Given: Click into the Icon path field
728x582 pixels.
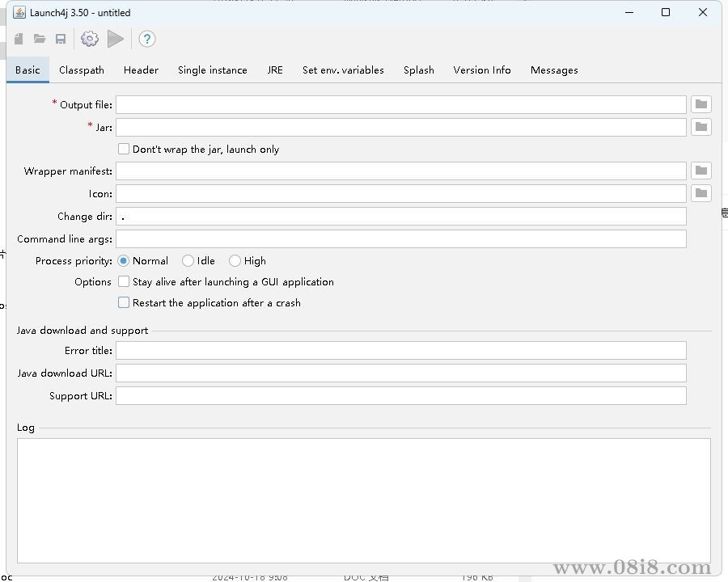Looking at the screenshot, I should tap(401, 193).
